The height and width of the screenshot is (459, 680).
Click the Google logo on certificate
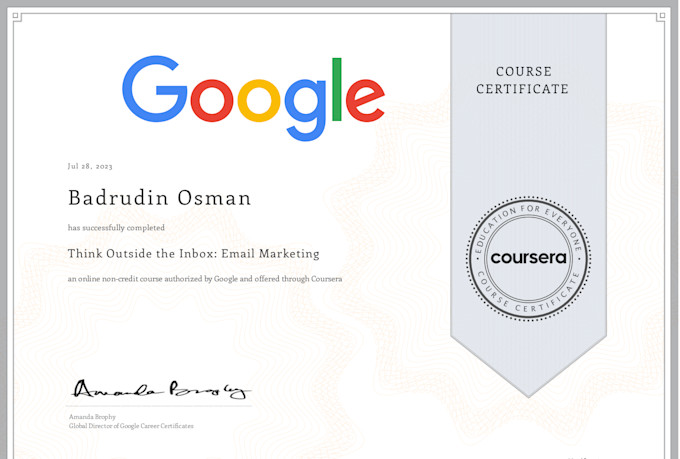click(x=253, y=98)
